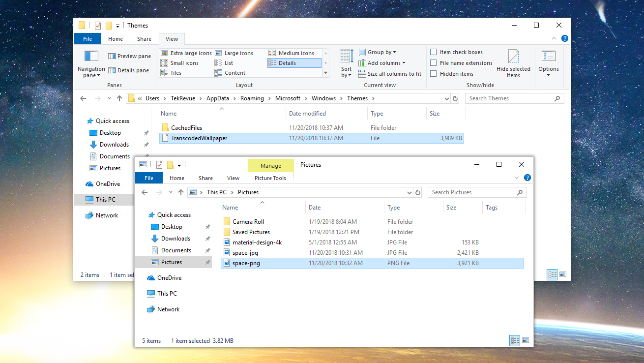Open Documents in Themes window Quick access
Screen dimensions: 644x363
tap(115, 156)
